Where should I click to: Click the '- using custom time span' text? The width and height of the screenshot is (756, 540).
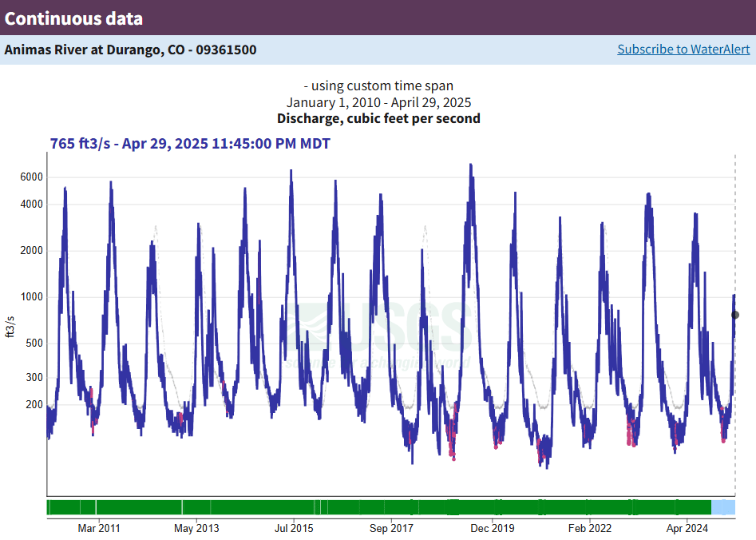(378, 86)
